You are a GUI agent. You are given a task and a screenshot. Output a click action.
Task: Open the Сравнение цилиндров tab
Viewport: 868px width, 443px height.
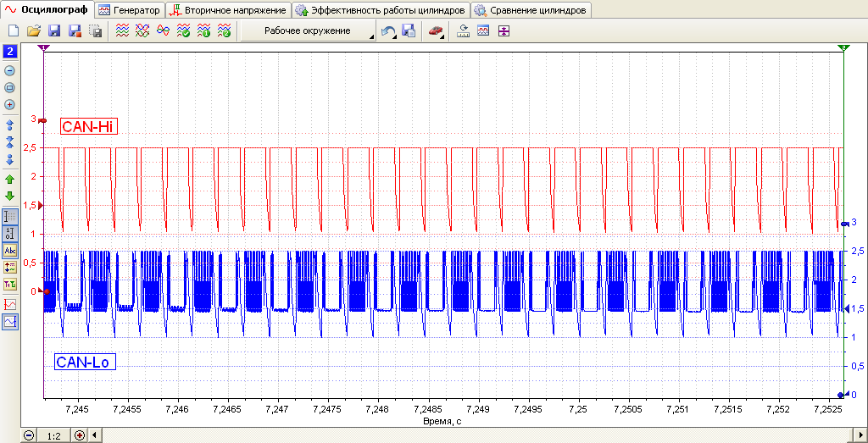coord(531,10)
